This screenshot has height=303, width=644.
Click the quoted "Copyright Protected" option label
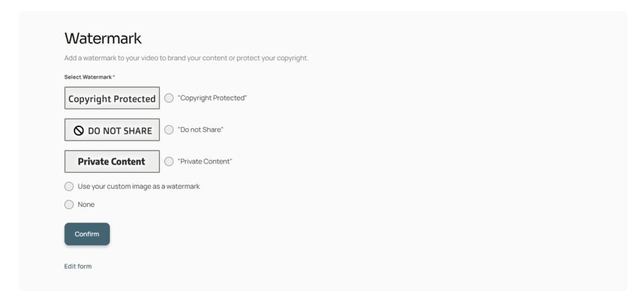coord(212,98)
